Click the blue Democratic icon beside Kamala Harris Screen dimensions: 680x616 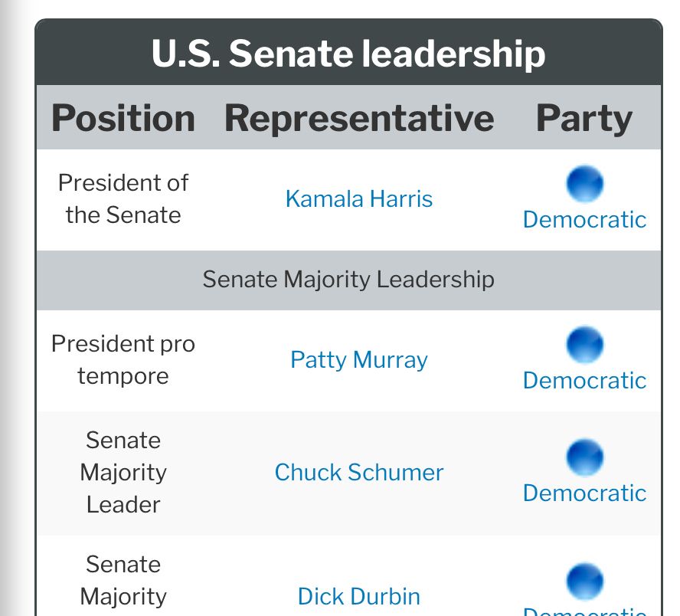pos(584,184)
